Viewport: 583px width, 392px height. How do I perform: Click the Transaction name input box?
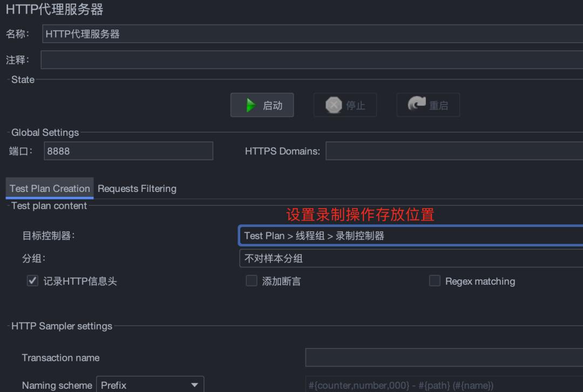tap(443, 357)
